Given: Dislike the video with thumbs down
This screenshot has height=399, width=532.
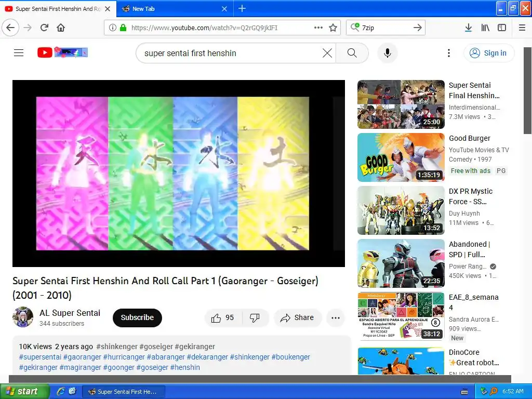Looking at the screenshot, I should tap(255, 318).
